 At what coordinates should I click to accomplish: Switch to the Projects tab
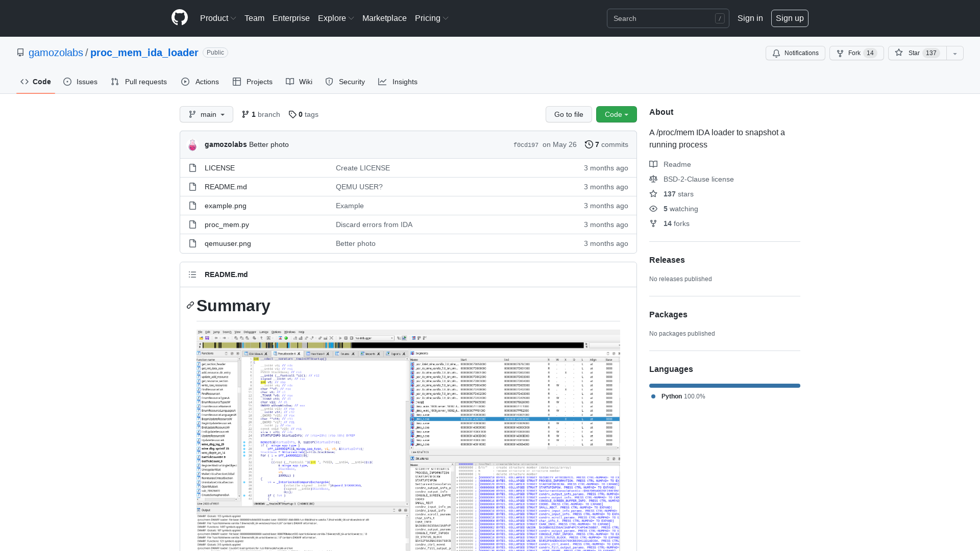pyautogui.click(x=253, y=82)
